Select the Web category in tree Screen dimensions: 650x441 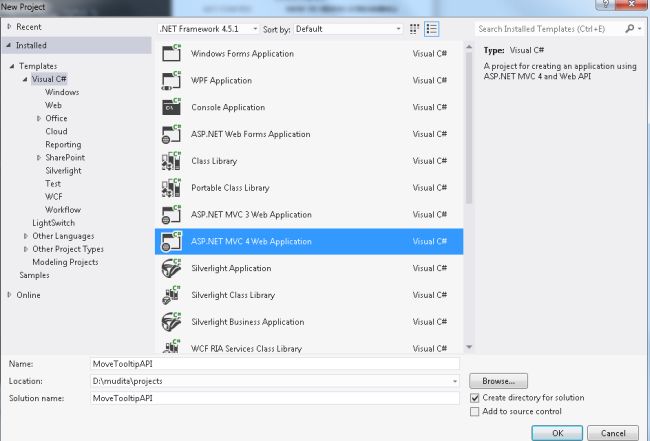pyautogui.click(x=53, y=105)
